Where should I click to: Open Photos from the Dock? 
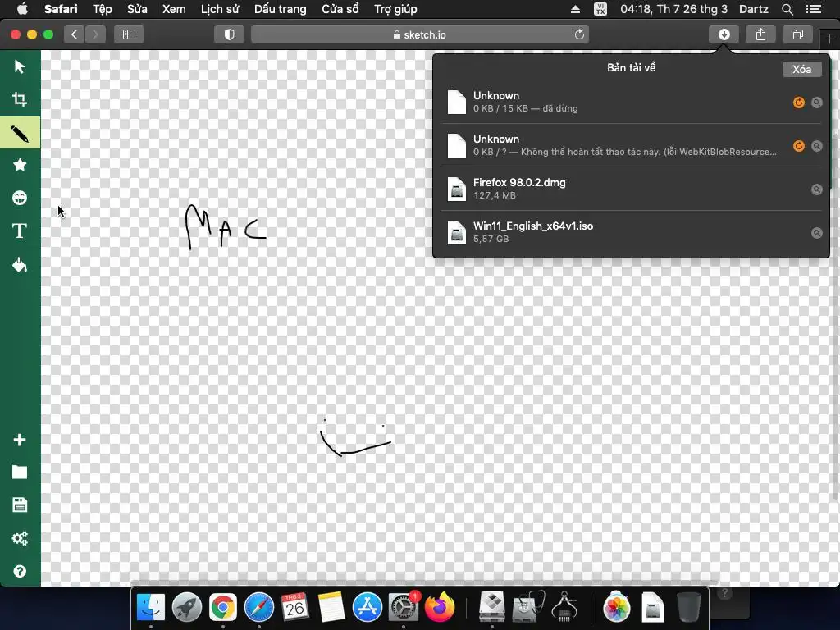617,607
